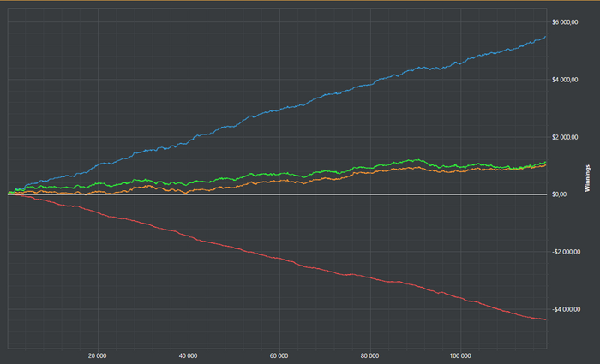The image size is (600, 364).
Task: Click the 40 000 x-axis label
Action: tap(188, 356)
